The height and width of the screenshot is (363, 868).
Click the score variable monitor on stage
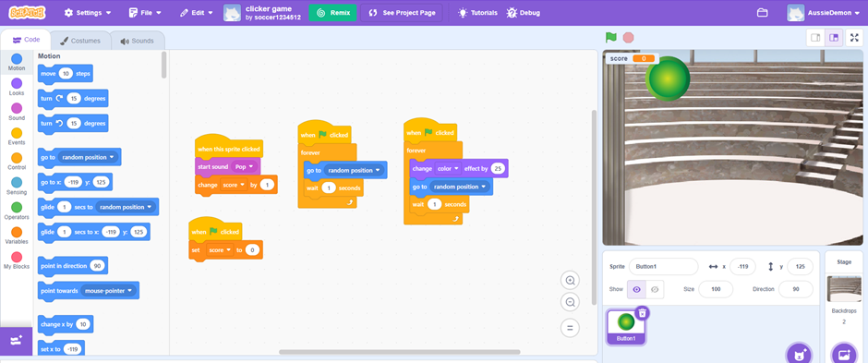coord(633,59)
